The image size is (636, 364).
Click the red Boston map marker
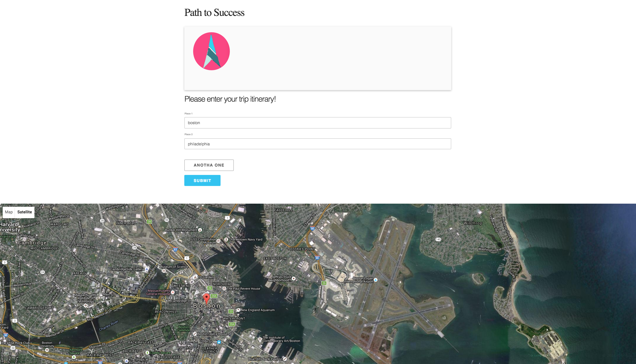point(206,298)
